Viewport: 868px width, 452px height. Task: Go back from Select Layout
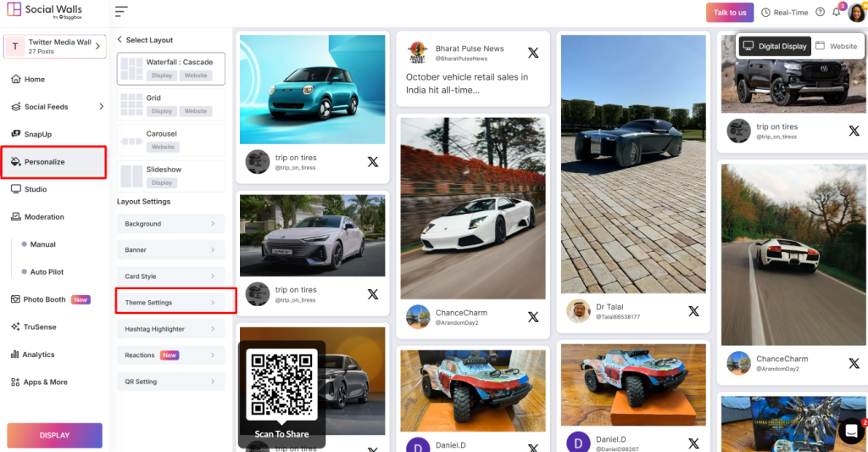(120, 40)
